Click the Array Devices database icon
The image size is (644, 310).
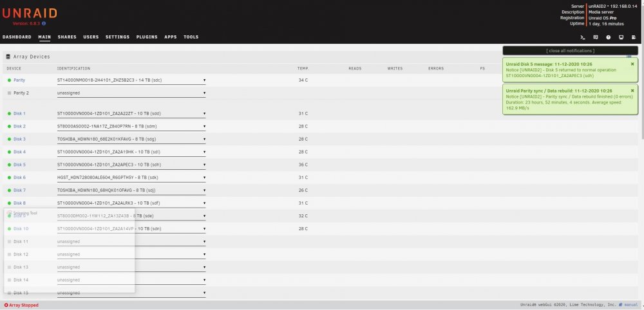[x=8, y=57]
